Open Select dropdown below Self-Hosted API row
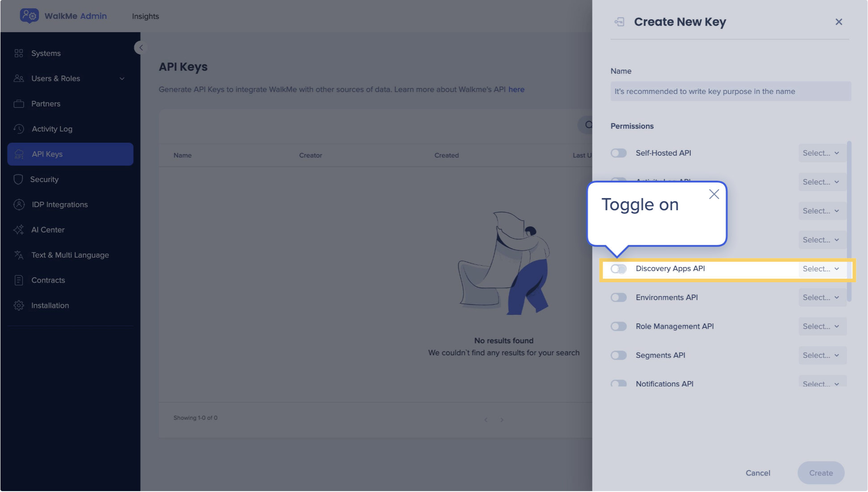868x492 pixels. pos(822,182)
